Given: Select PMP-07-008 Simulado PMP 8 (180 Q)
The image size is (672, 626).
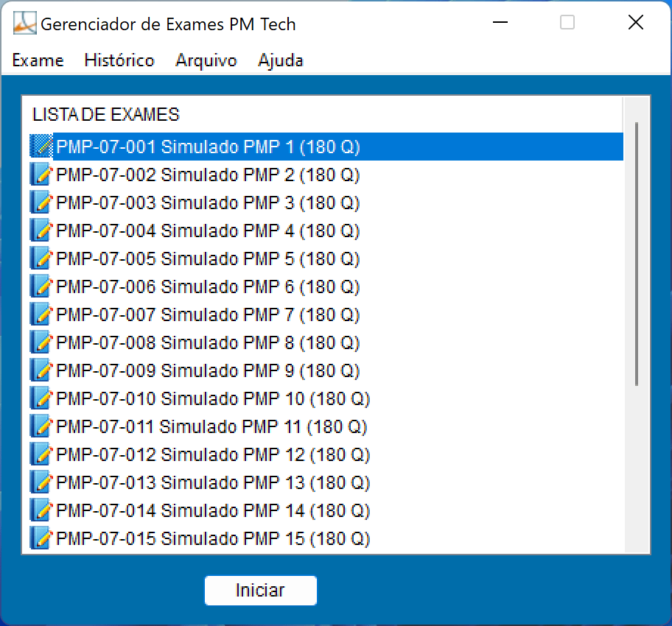Looking at the screenshot, I should (208, 342).
